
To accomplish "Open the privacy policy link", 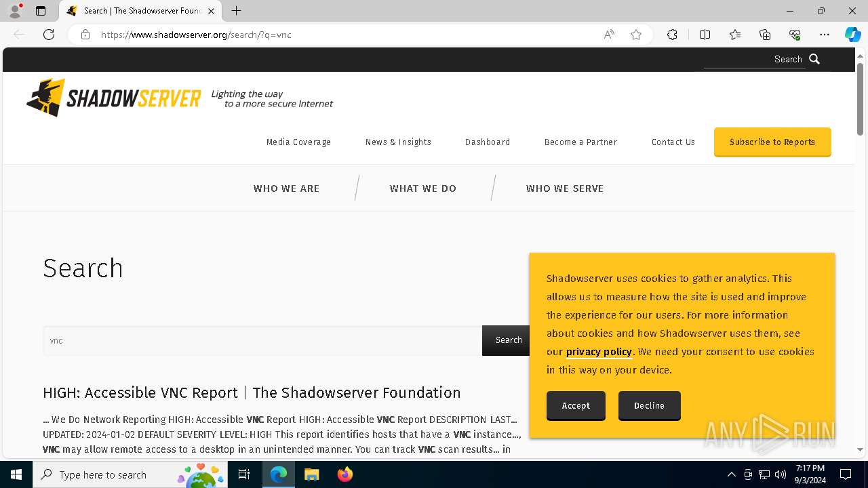I will pyautogui.click(x=599, y=352).
